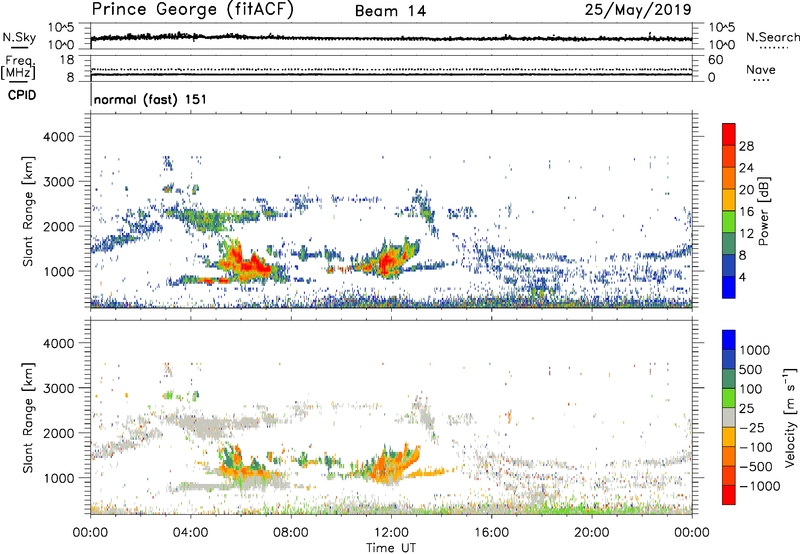
Task: Click the '4000' tick on Power panel
Action: pos(58,137)
